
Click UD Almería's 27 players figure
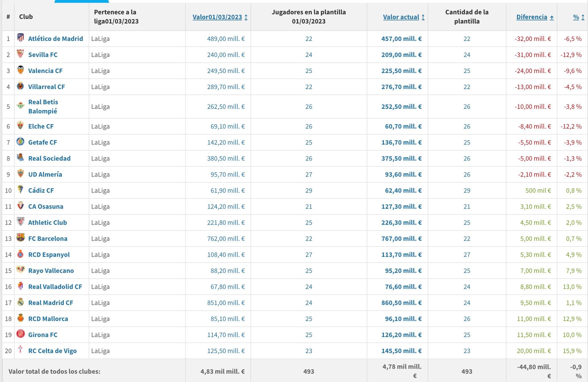coord(309,174)
